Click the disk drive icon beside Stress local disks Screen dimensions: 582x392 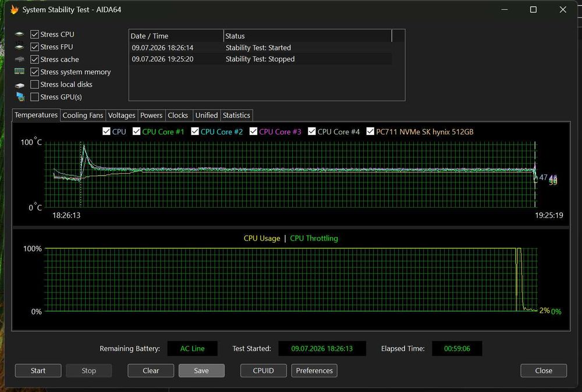point(19,85)
